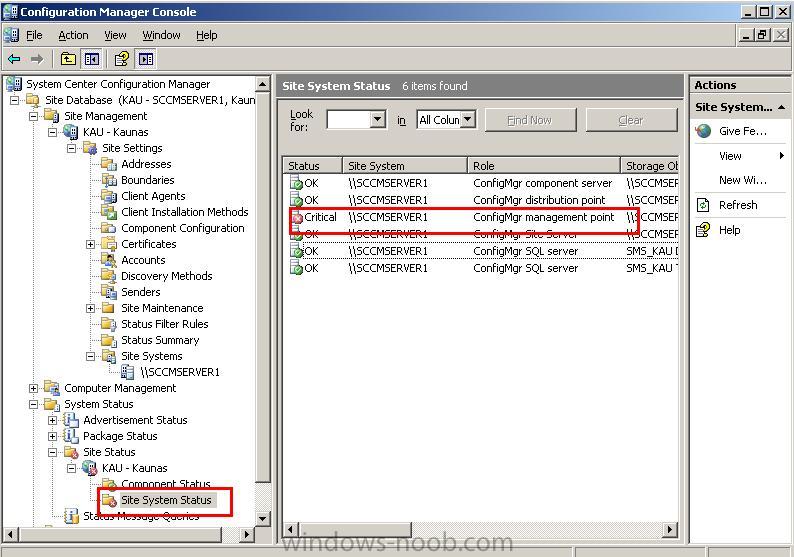Select the Status Summary node icon
Image resolution: width=794 pixels, height=557 pixels.
click(109, 340)
